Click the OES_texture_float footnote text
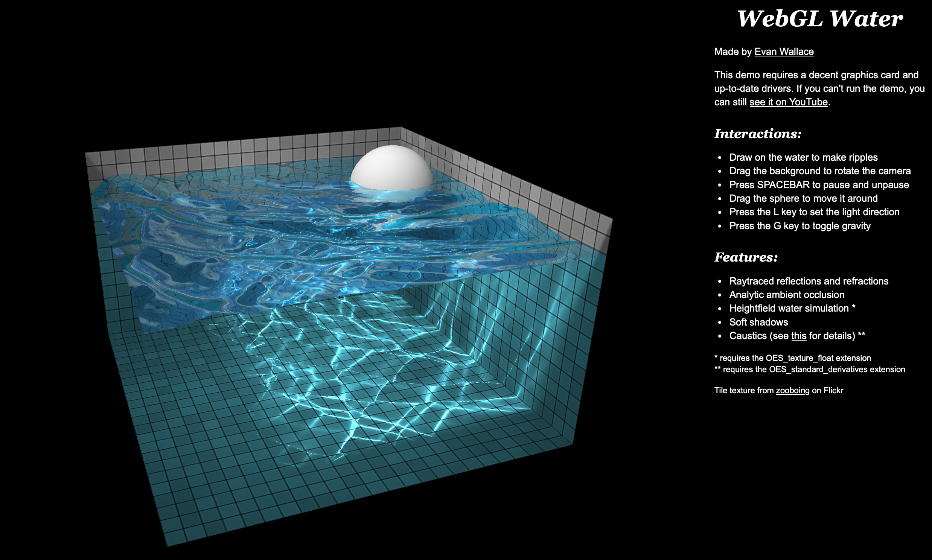This screenshot has height=560, width=932. point(792,358)
